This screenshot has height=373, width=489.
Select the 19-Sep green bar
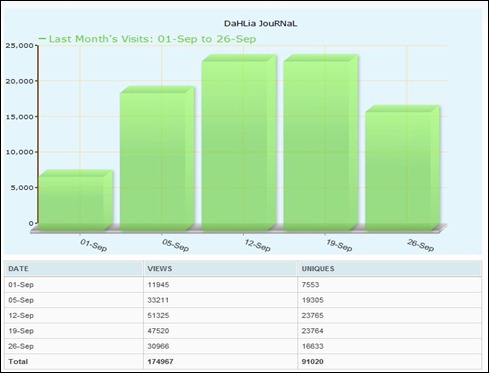click(x=321, y=143)
